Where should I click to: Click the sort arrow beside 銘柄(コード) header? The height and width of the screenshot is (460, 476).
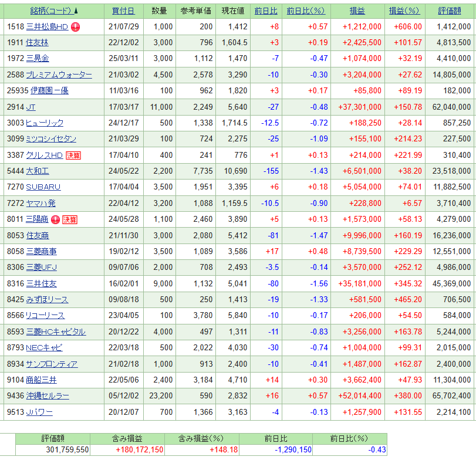click(x=76, y=11)
